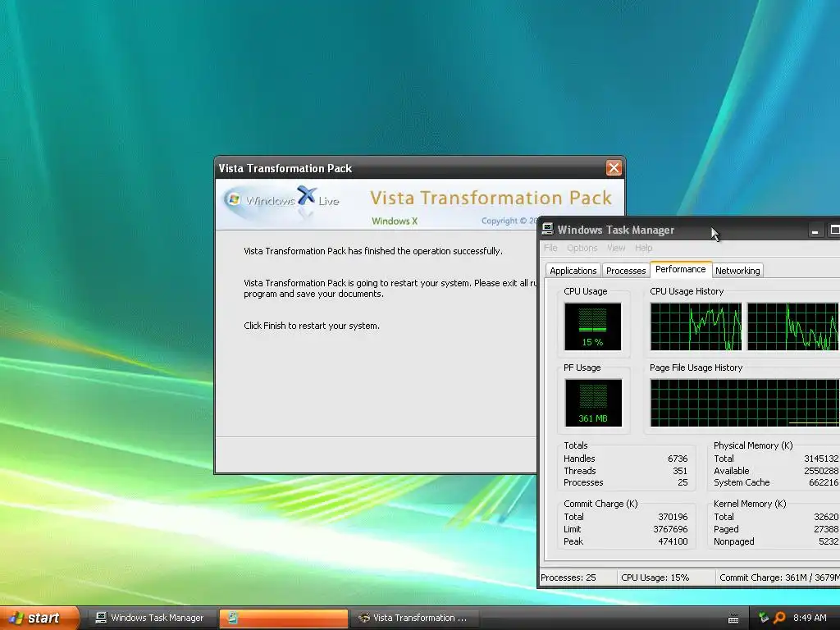Click the Commit Charge Total value 370196
Viewport: 840px width, 630px height.
click(x=673, y=517)
